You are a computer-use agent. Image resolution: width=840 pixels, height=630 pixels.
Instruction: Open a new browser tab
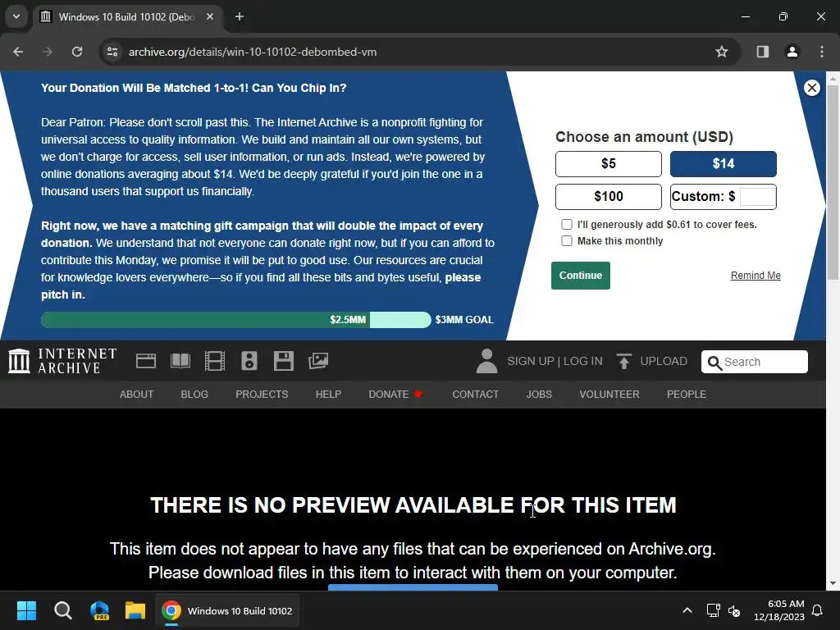click(x=240, y=16)
